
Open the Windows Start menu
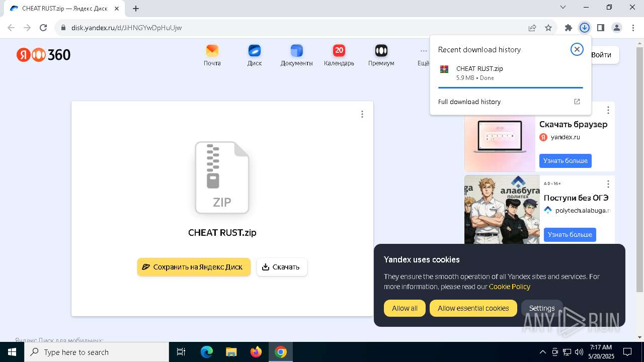coord(12,352)
